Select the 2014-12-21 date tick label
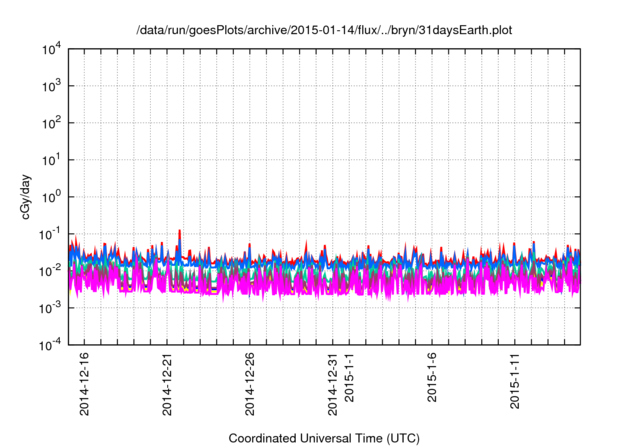Viewport: 640px width, 448px height. (167, 383)
